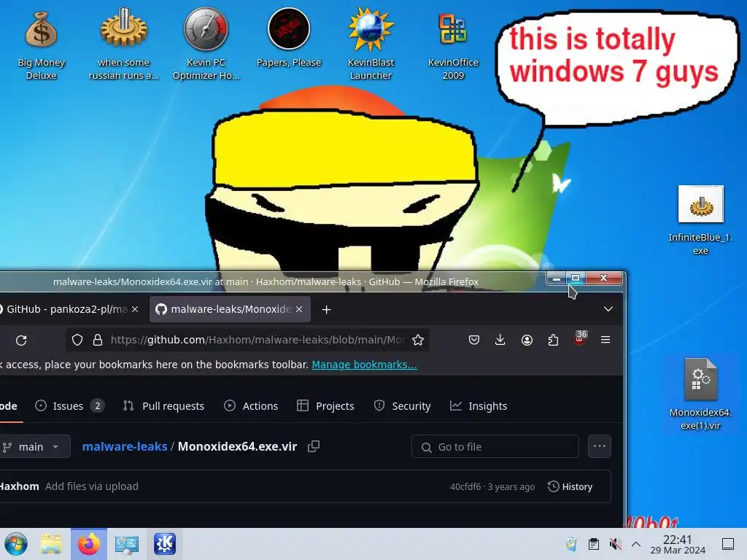Save page to Pocket

pos(474,340)
